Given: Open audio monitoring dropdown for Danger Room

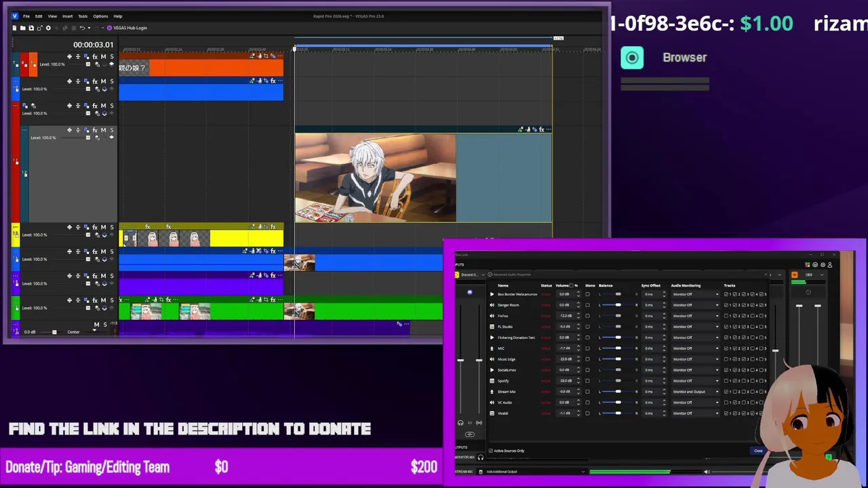Looking at the screenshot, I should click(x=696, y=305).
